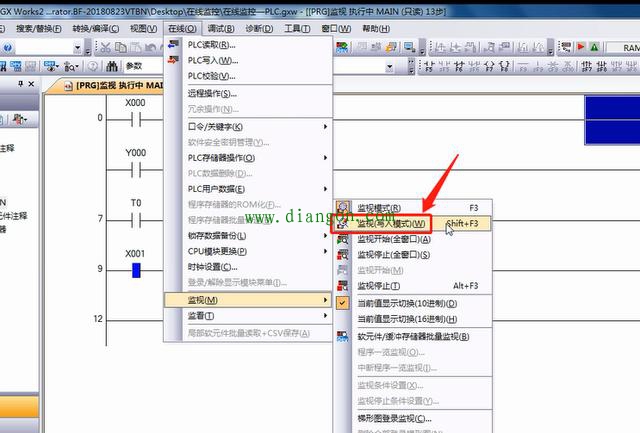Close the left navigation panel
The width and height of the screenshot is (640, 433).
31,84
